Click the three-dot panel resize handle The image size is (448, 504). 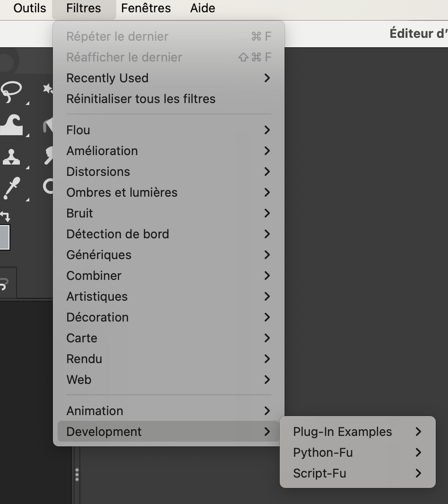point(77,475)
